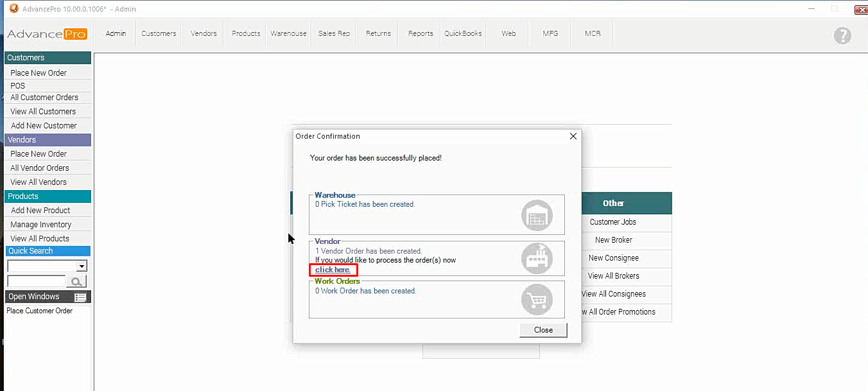Click the Vendor factory icon in dialog
This screenshot has width=868, height=391.
click(536, 258)
